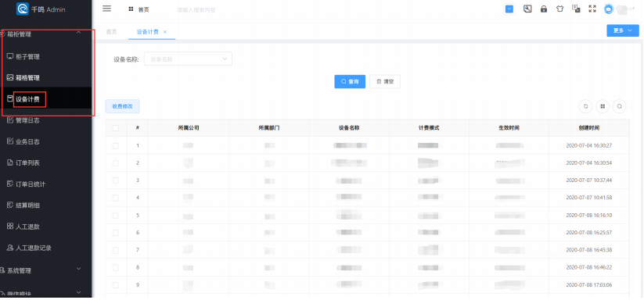Open 订单列表 in the sidebar
The height and width of the screenshot is (300, 644).
tap(27, 162)
